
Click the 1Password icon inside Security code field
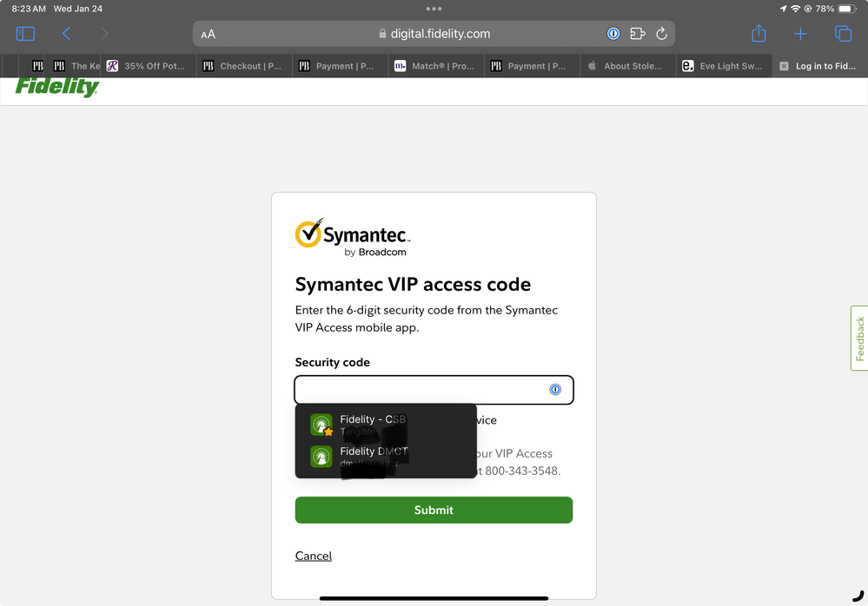click(x=555, y=390)
